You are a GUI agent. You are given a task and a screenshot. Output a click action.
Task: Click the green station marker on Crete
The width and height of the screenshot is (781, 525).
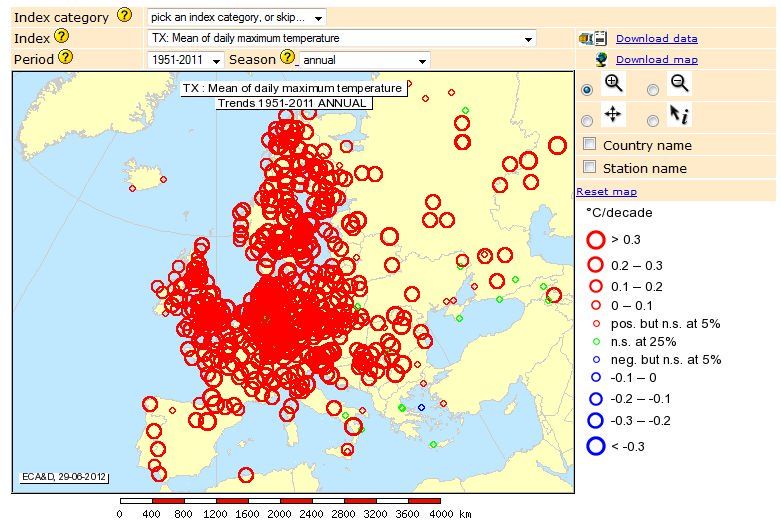(433, 444)
